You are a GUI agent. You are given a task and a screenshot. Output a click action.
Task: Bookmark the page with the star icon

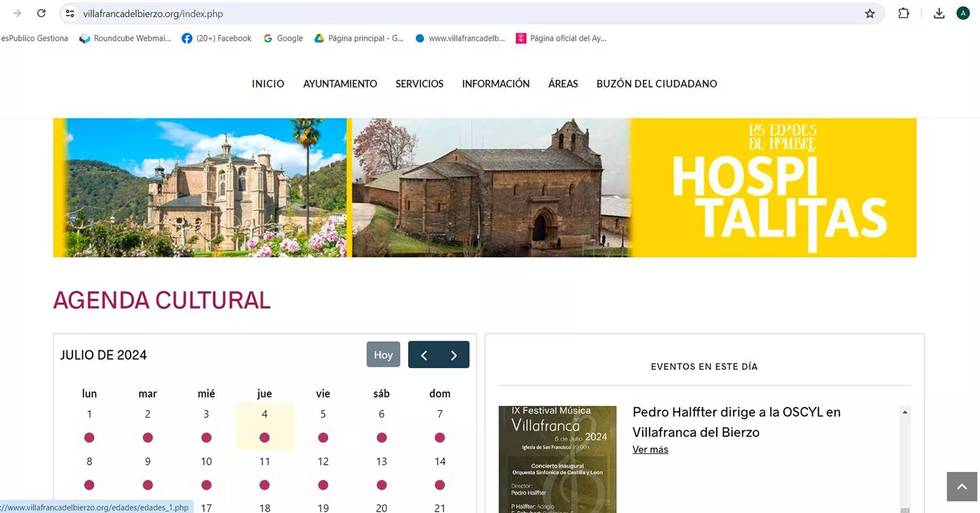point(870,13)
